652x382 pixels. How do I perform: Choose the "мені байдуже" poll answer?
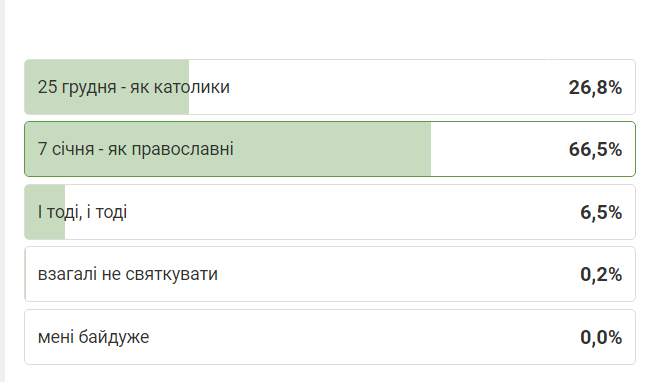(x=330, y=337)
